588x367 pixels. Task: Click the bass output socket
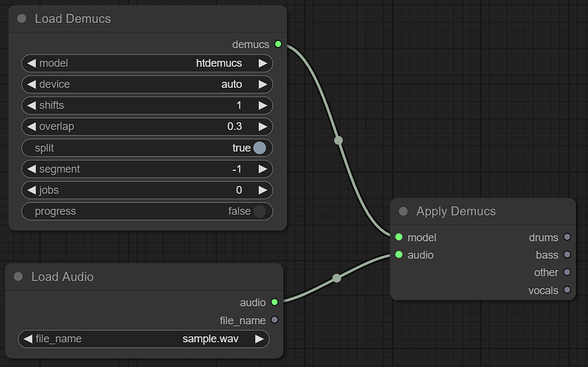coord(567,255)
